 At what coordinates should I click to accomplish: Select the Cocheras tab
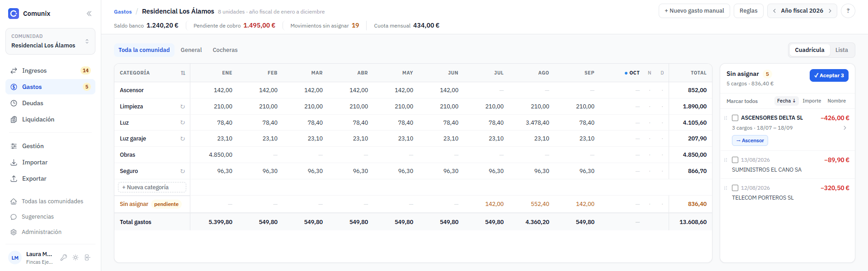point(225,50)
